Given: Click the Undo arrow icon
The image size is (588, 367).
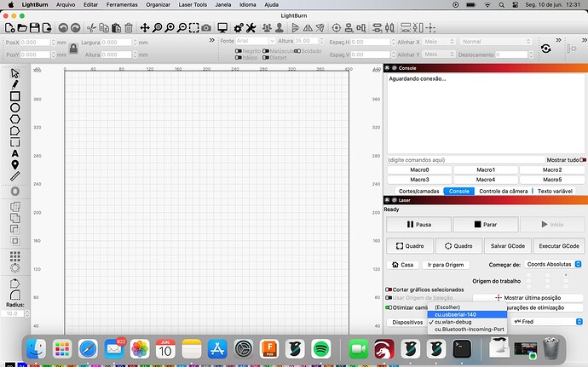Looking at the screenshot, I should tap(63, 28).
